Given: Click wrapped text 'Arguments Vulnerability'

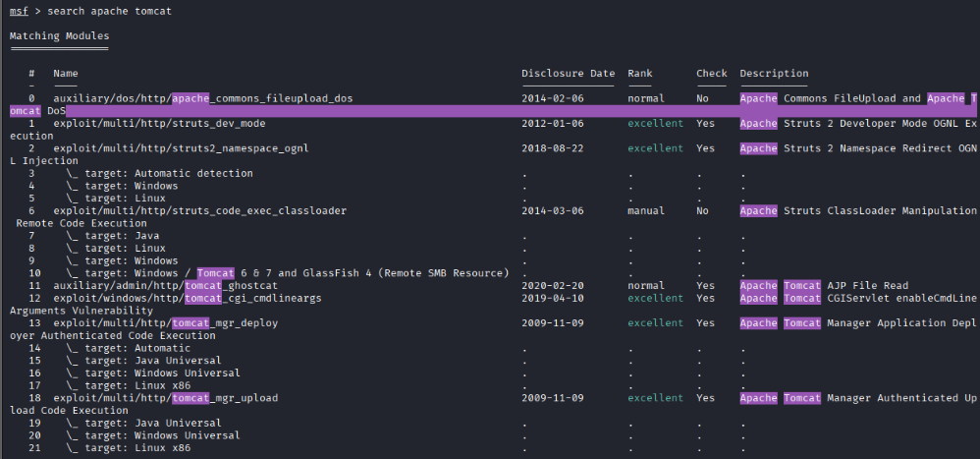Looking at the screenshot, I should [x=82, y=311].
